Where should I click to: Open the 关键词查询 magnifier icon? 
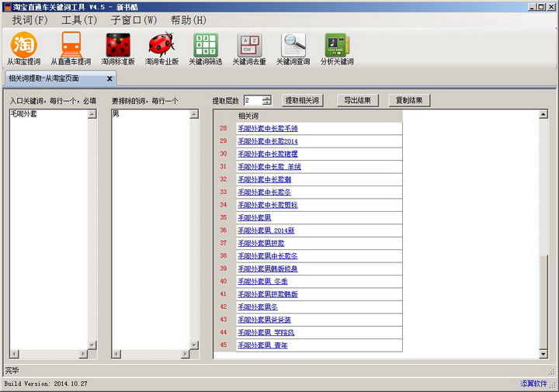[x=293, y=48]
